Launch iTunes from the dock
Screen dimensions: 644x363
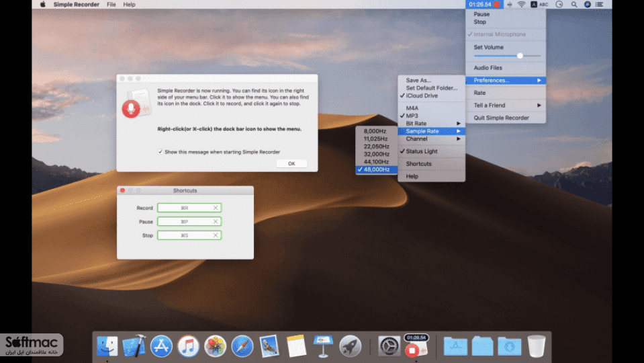pos(188,346)
